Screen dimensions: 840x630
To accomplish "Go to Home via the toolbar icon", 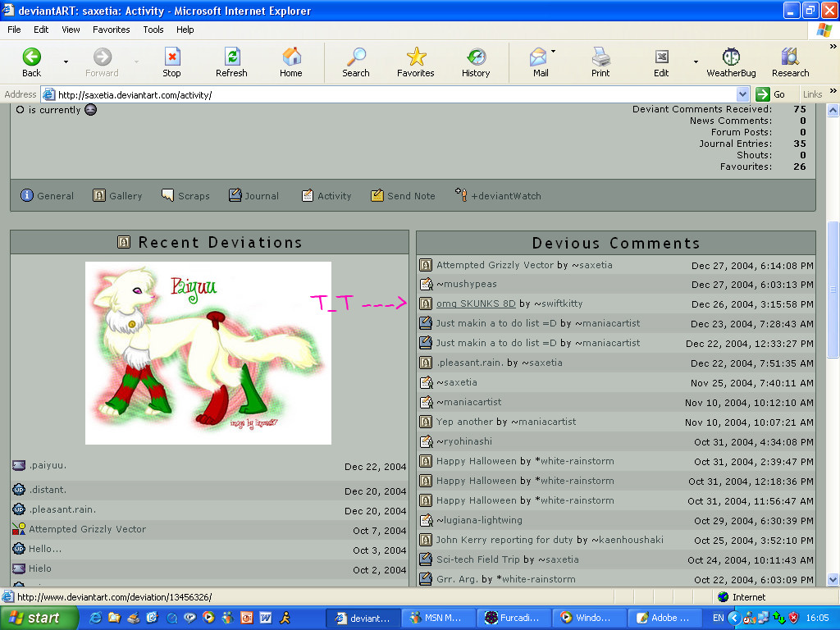I will coord(291,57).
